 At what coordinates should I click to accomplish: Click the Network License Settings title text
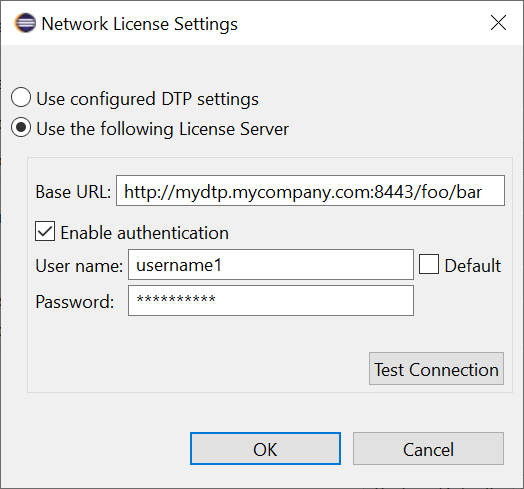point(139,24)
